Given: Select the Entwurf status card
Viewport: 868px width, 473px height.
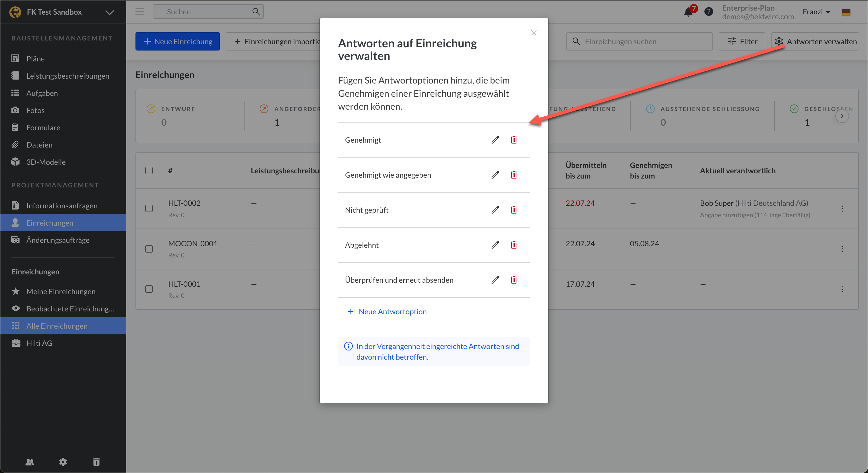Looking at the screenshot, I should pyautogui.click(x=190, y=116).
